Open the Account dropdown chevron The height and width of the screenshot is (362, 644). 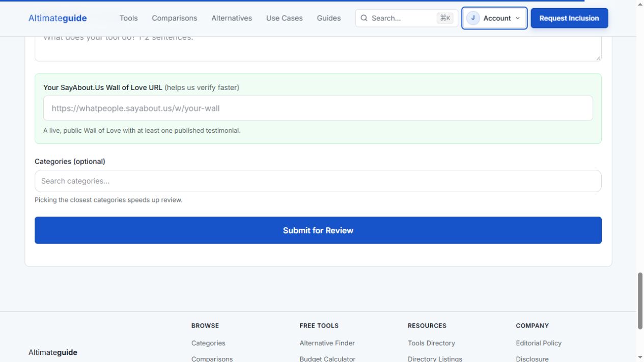(518, 18)
